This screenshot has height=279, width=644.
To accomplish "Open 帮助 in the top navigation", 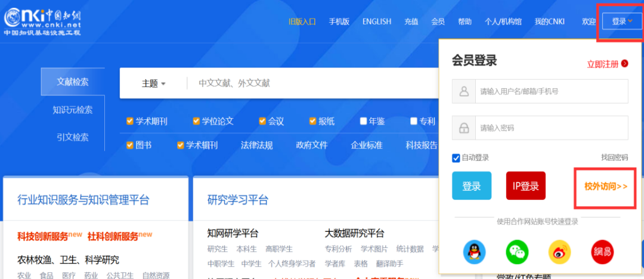I will point(465,22).
